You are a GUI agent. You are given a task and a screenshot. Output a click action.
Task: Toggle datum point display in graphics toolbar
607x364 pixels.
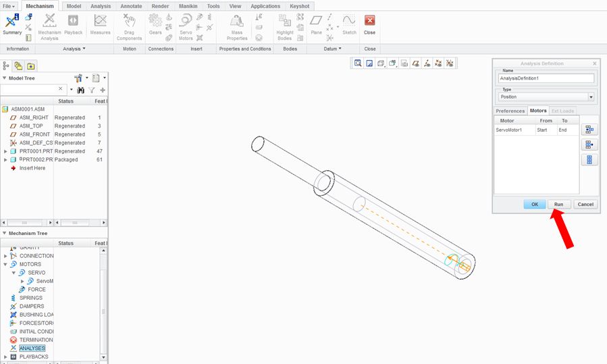point(438,63)
